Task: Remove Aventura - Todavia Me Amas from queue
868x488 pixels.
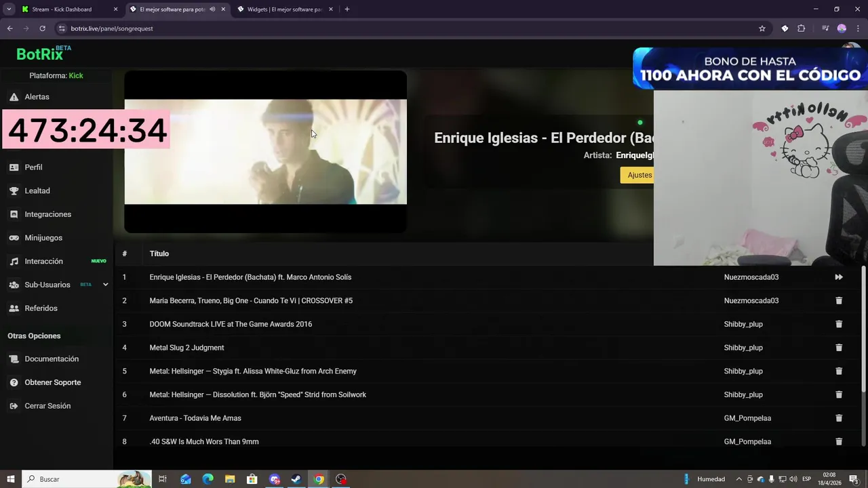Action: click(x=839, y=418)
